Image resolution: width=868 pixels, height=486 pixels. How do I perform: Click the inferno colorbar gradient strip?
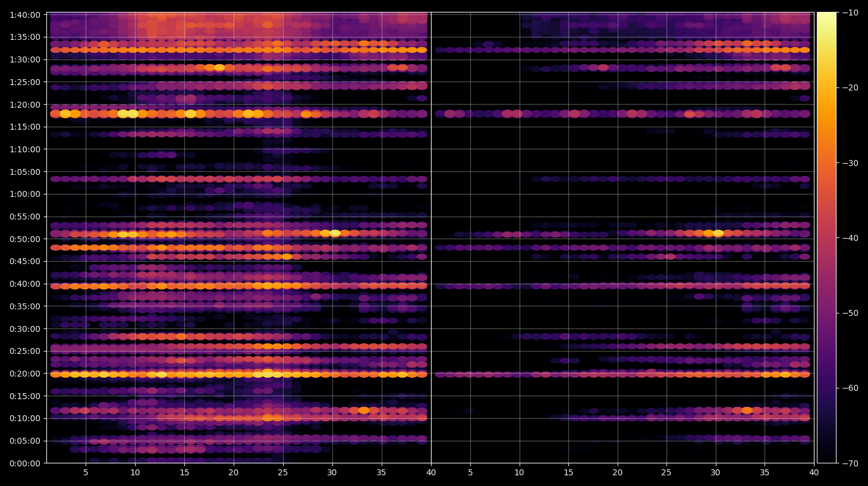826,237
